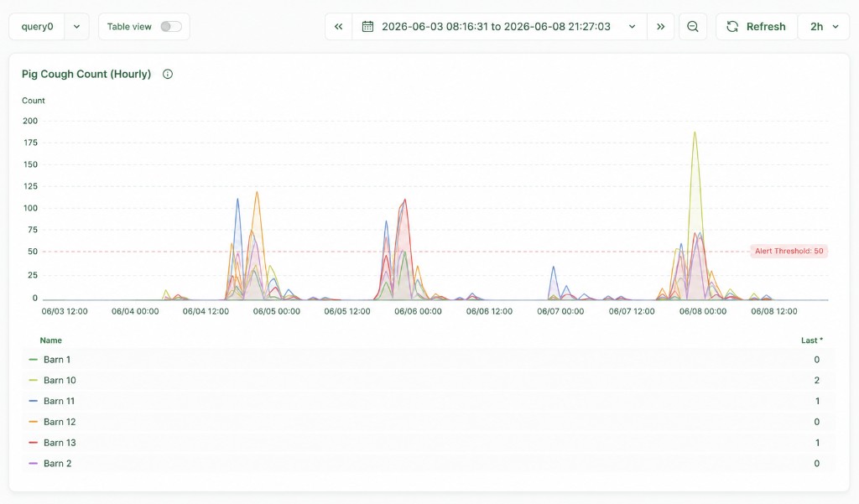This screenshot has height=504, width=859.
Task: Click the blue Barn 11 color marker
Action: click(x=34, y=401)
